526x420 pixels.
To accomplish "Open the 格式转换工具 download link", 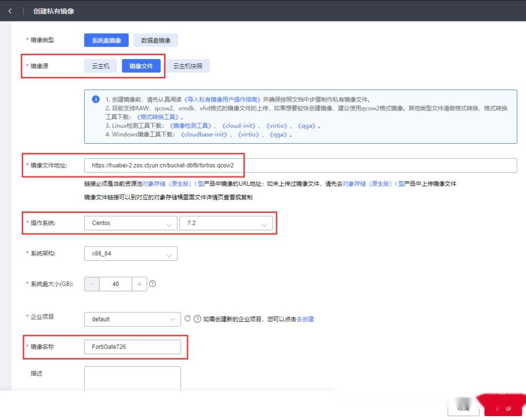I will coord(158,117).
